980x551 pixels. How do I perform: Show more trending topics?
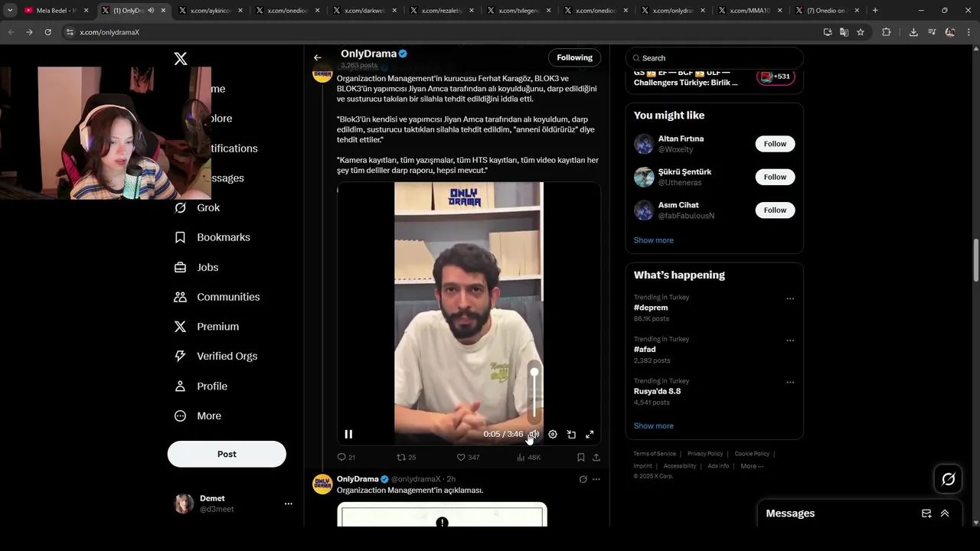[x=653, y=425]
